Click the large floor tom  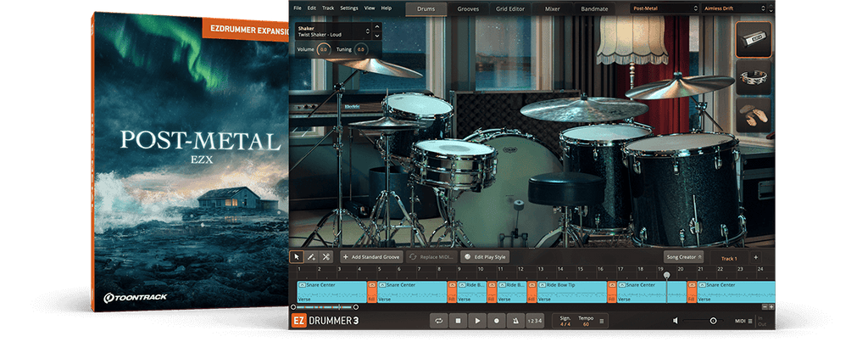tap(686, 188)
